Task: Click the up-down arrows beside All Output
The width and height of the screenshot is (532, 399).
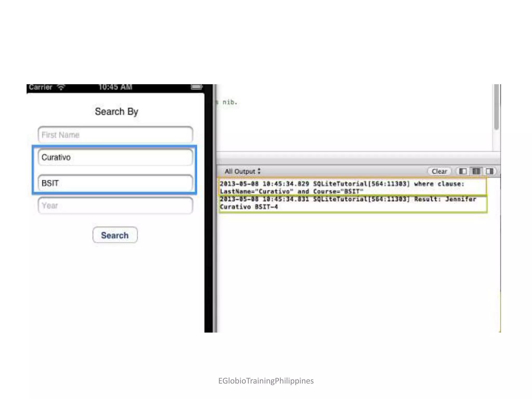Action: point(259,171)
